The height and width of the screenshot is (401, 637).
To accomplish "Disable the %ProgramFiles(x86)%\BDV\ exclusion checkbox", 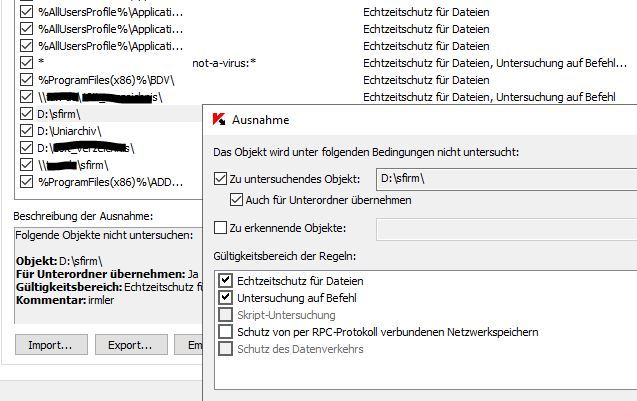I will point(26,80).
